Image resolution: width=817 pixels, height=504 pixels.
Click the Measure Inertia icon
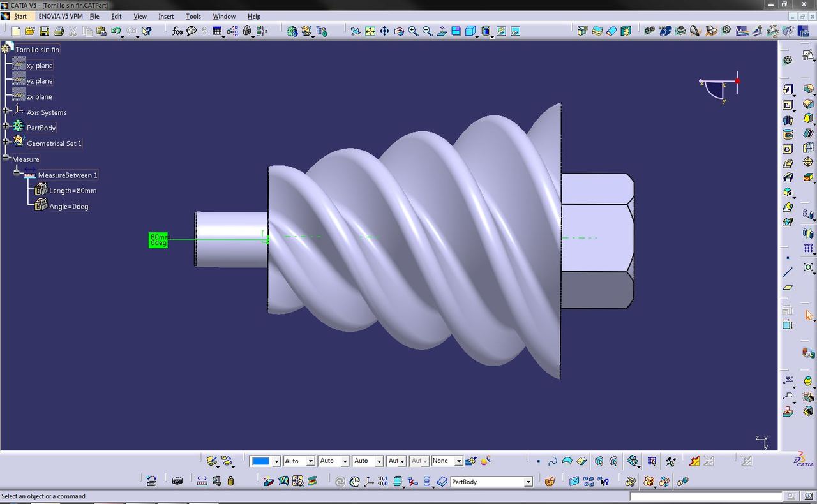pos(230,481)
